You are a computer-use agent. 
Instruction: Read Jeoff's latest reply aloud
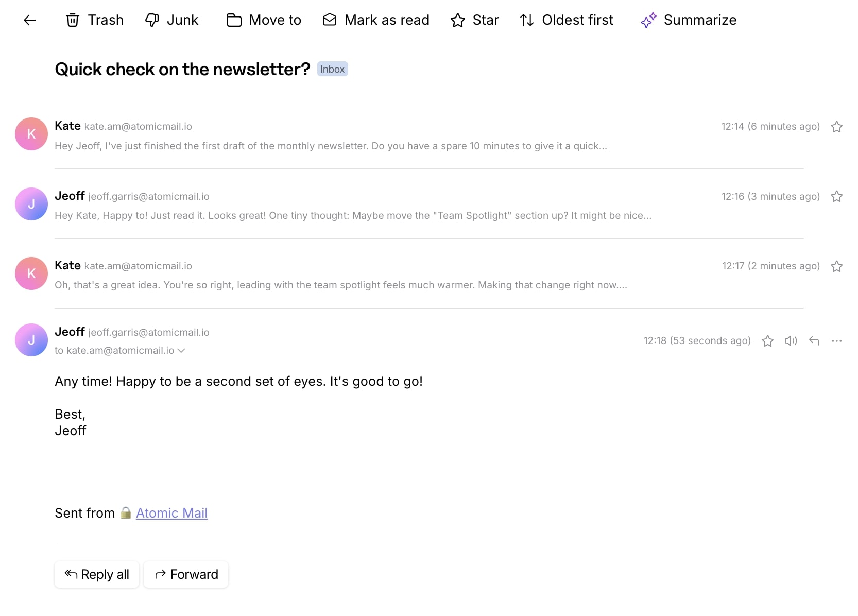[x=791, y=341]
